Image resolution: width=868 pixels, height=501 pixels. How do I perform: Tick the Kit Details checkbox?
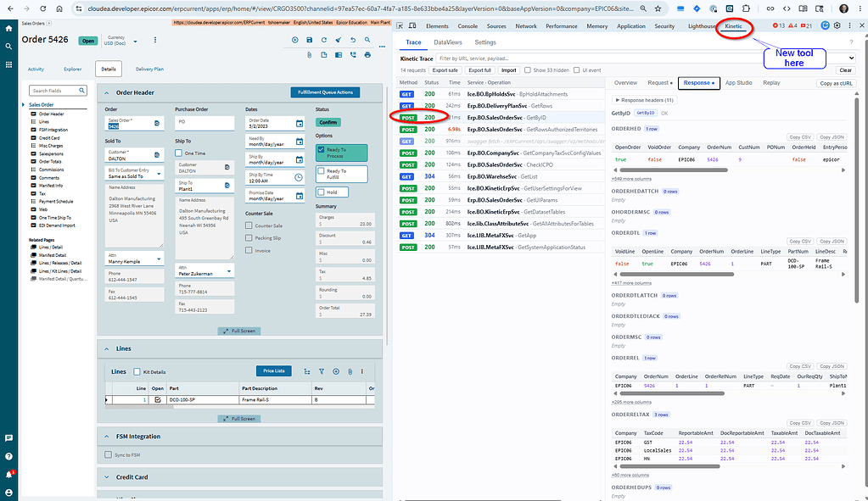(137, 371)
